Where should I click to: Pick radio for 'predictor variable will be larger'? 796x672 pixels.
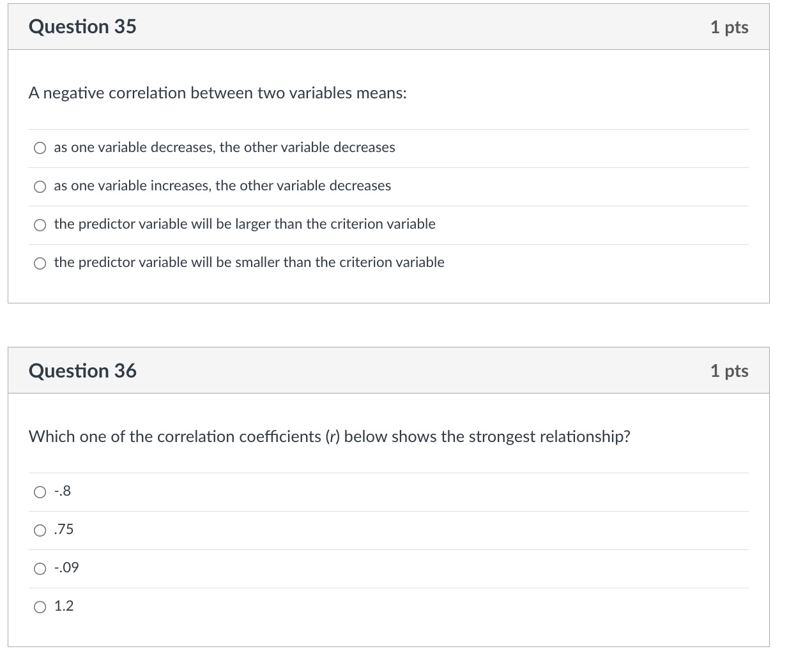pyautogui.click(x=40, y=225)
